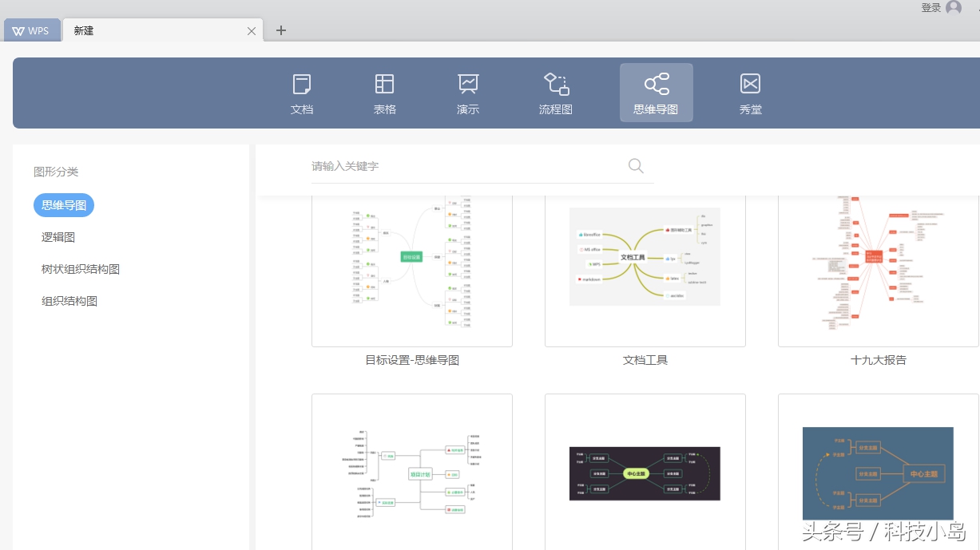Viewport: 980px width, 550px height.
Task: Click the search magnifier icon
Action: 635,166
